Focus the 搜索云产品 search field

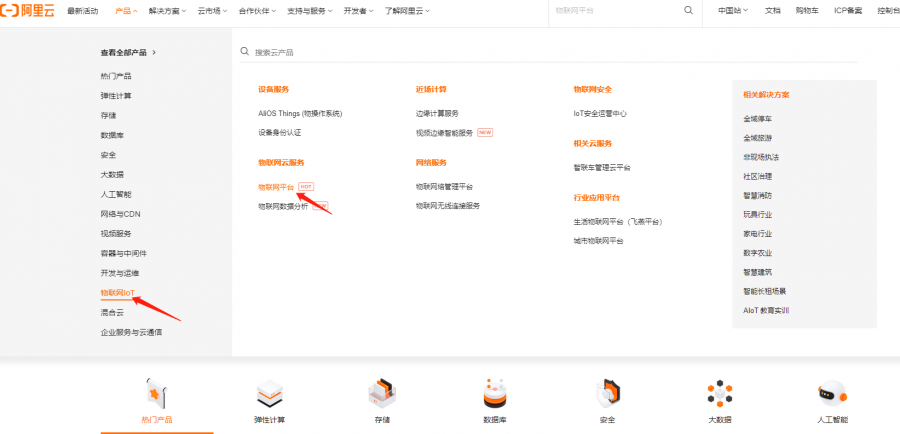(x=548, y=52)
